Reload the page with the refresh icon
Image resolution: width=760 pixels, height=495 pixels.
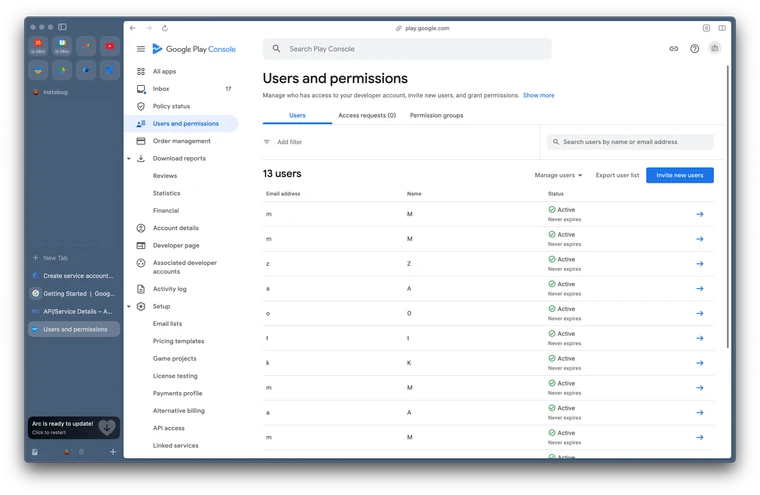click(x=165, y=28)
